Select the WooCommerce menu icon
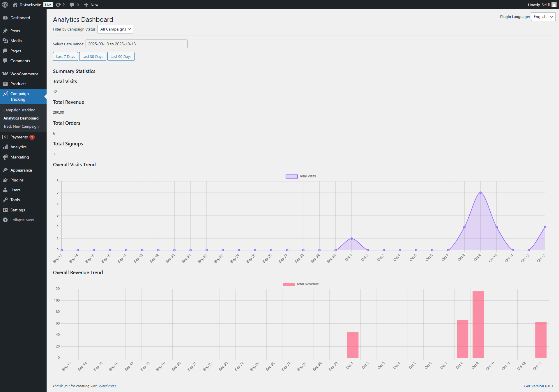This screenshot has height=392, width=559. 6,74
